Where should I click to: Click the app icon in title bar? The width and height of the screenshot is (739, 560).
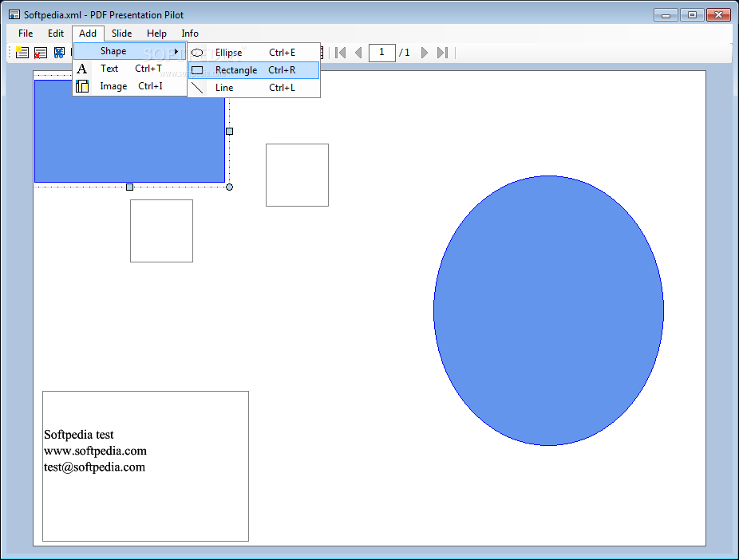coord(14,15)
